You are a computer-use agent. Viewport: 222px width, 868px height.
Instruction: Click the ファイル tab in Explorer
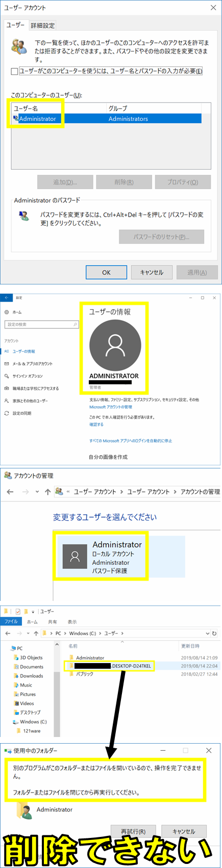(x=11, y=622)
